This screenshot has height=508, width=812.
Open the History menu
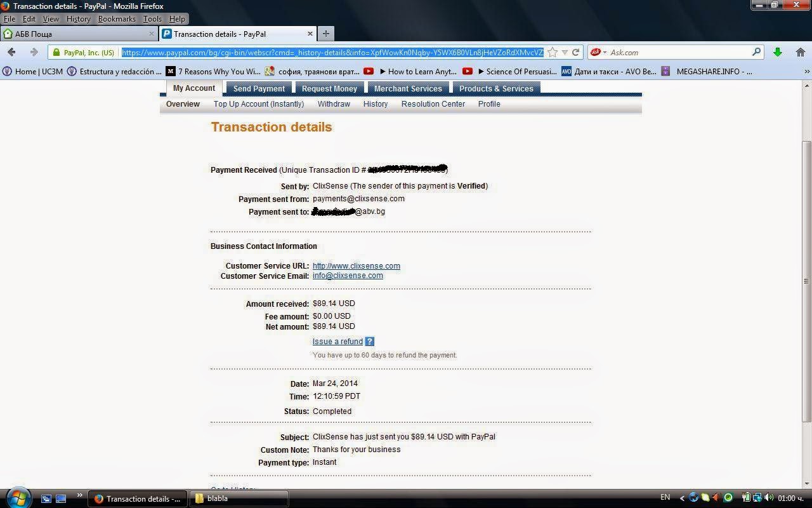coord(78,19)
